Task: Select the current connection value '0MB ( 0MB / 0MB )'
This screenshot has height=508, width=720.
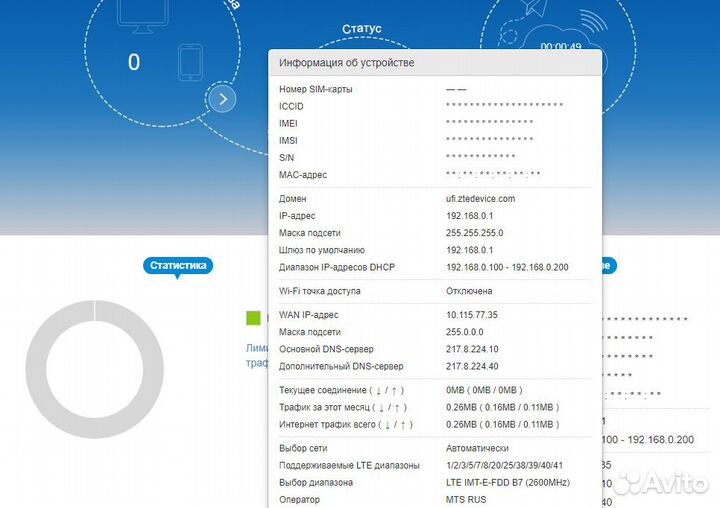Action: pos(484,390)
